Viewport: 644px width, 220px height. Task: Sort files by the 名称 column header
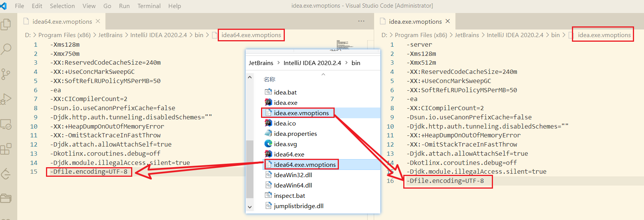(269, 79)
